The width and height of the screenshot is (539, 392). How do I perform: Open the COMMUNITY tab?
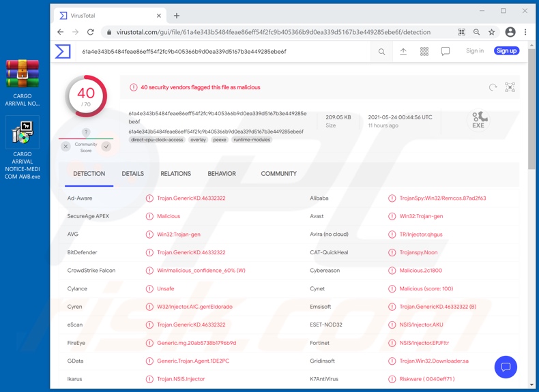pyautogui.click(x=278, y=174)
